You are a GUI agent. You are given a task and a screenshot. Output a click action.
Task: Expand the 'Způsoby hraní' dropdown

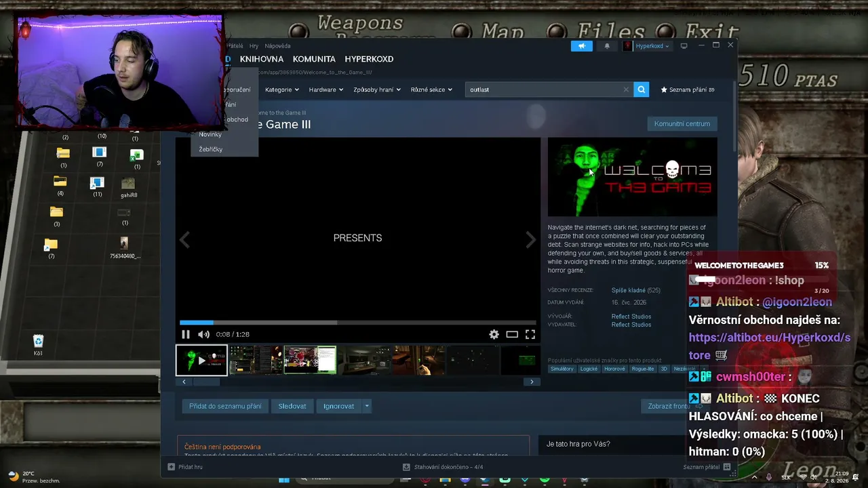(x=377, y=89)
